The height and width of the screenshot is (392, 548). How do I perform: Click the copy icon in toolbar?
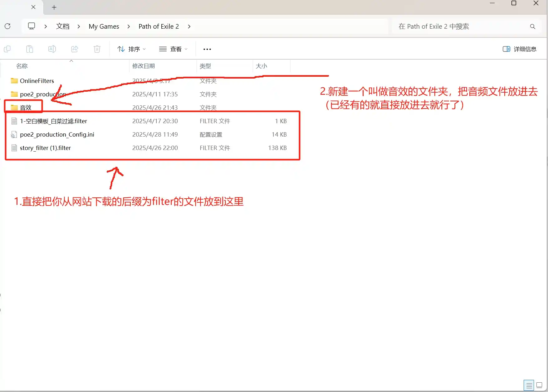pos(7,49)
